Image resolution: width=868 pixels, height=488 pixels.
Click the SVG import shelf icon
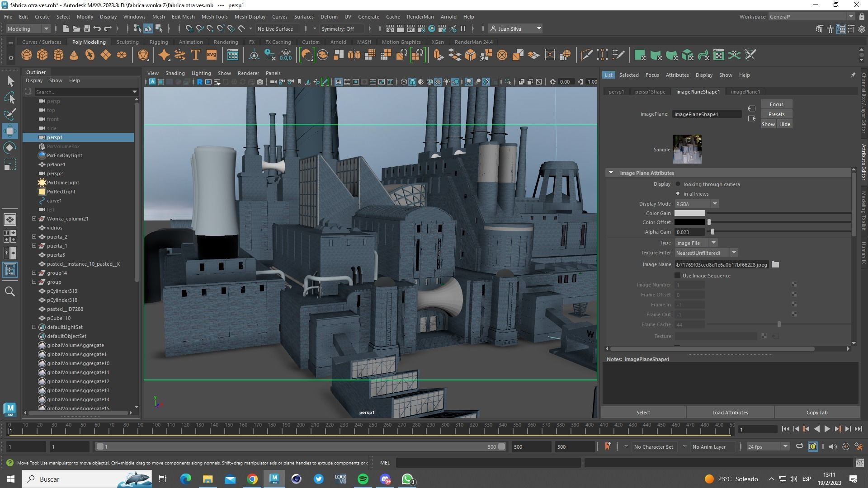tap(212, 55)
